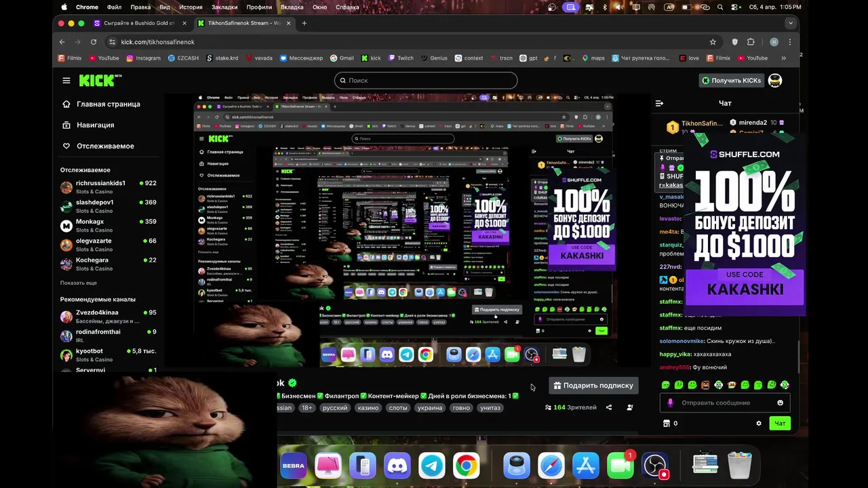
Task: Open BEBRA app in the dock
Action: 294,466
